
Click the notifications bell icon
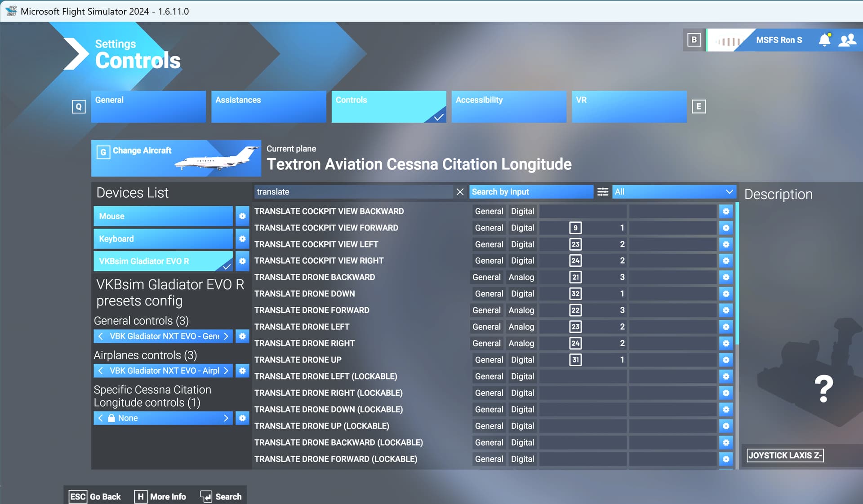[x=824, y=40]
